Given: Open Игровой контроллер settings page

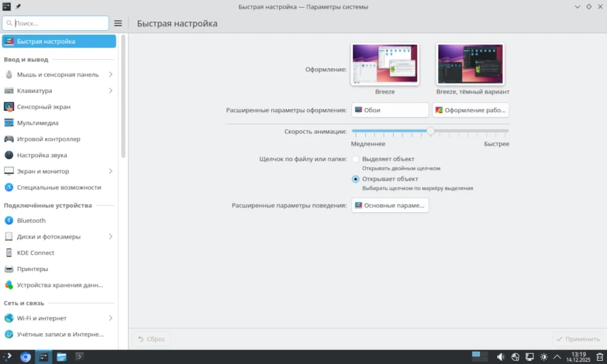Looking at the screenshot, I should pos(59,139).
